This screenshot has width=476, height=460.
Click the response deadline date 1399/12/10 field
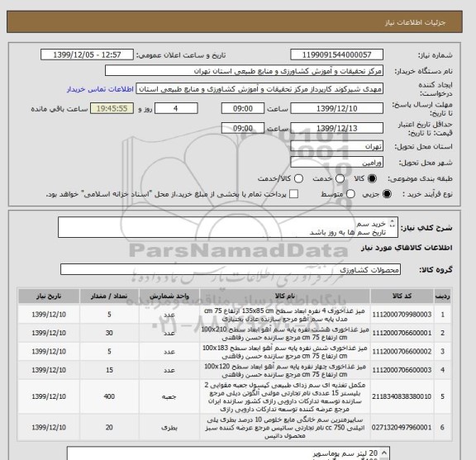point(336,108)
